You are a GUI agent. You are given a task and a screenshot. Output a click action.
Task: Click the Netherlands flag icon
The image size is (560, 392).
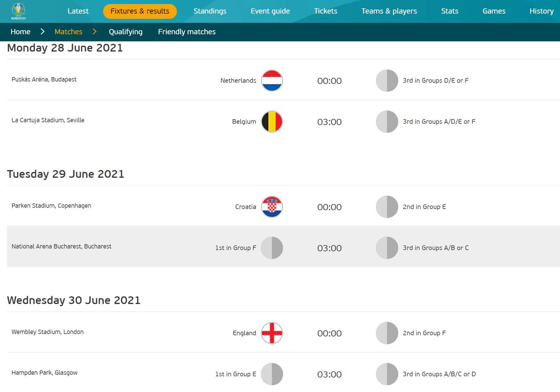pyautogui.click(x=272, y=81)
